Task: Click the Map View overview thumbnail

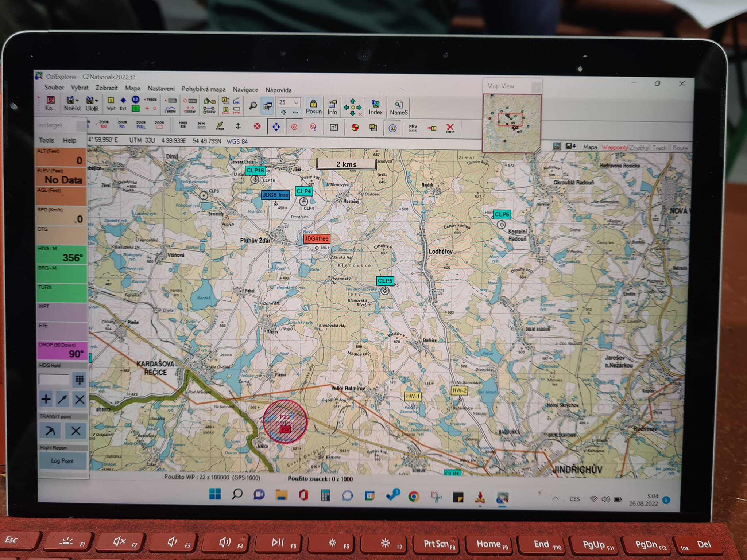Action: point(512,122)
